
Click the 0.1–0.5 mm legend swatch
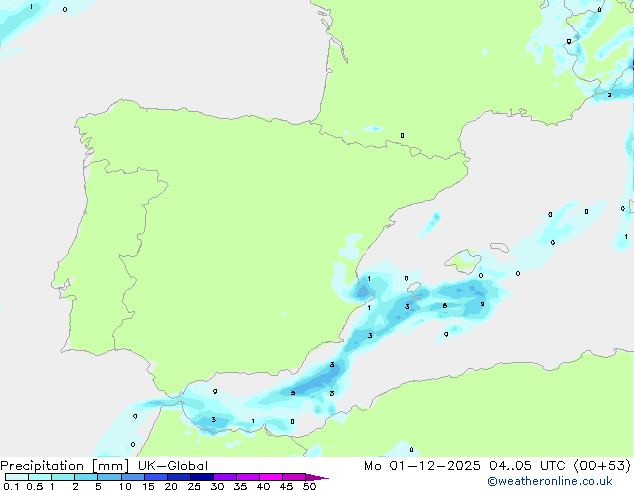(17, 477)
